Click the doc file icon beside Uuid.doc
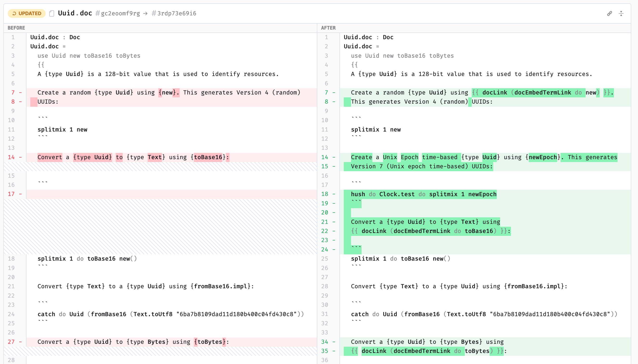This screenshot has height=364, width=638. (x=52, y=13)
